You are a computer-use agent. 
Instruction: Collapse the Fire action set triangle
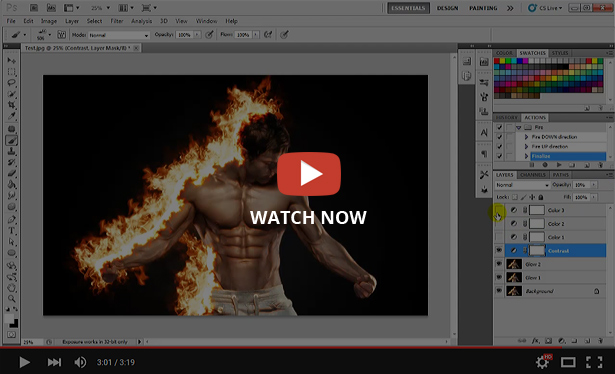coord(519,127)
